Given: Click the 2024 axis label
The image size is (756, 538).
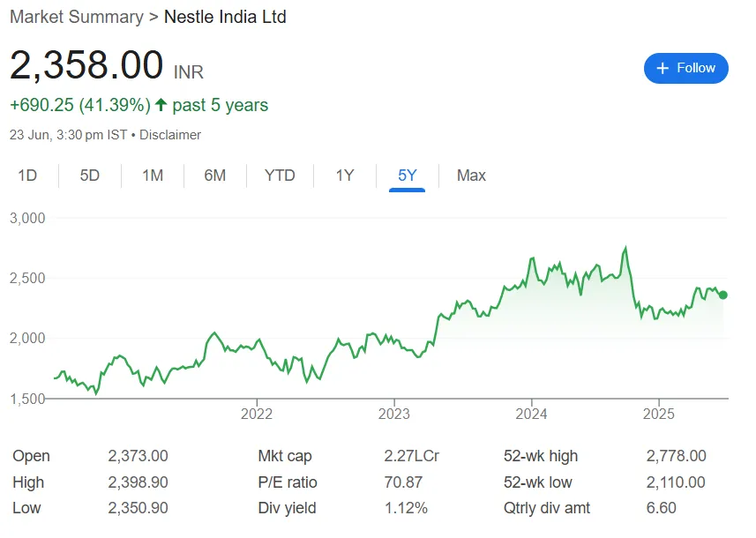Looking at the screenshot, I should (x=531, y=414).
